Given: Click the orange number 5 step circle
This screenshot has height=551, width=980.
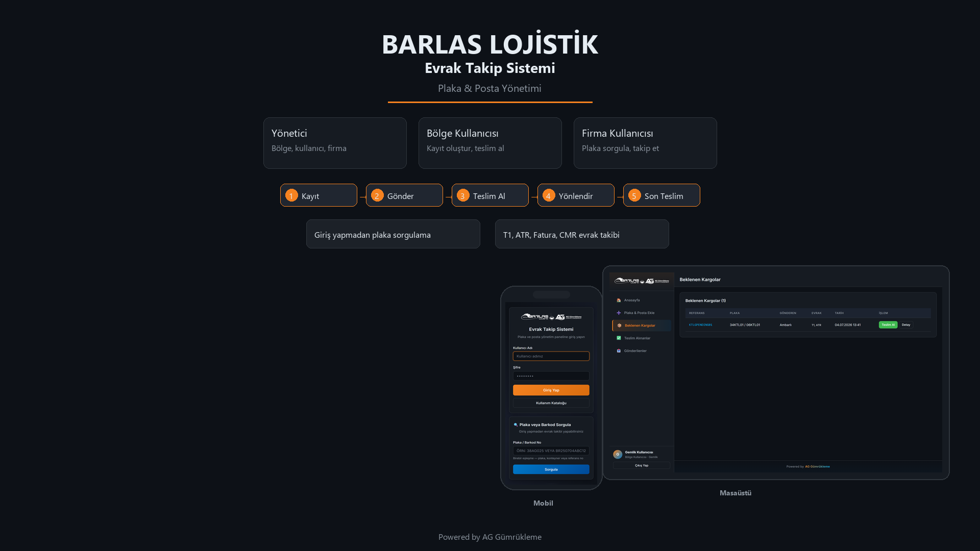Looking at the screenshot, I should click(x=634, y=195).
